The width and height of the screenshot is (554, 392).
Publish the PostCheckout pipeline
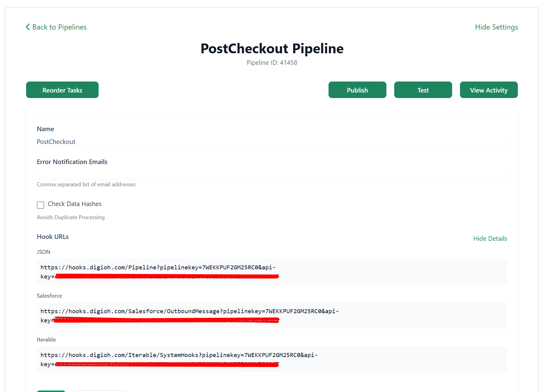pyautogui.click(x=357, y=90)
